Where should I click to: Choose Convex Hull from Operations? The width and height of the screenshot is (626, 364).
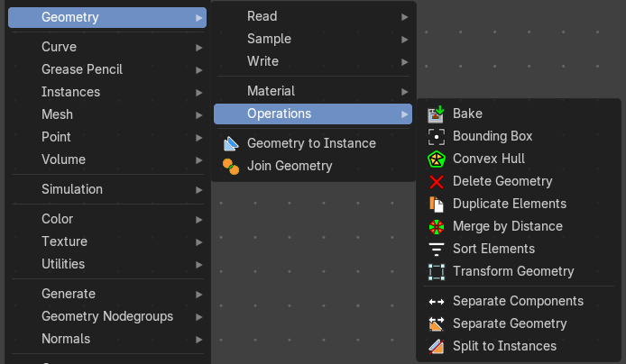pyautogui.click(x=518, y=159)
